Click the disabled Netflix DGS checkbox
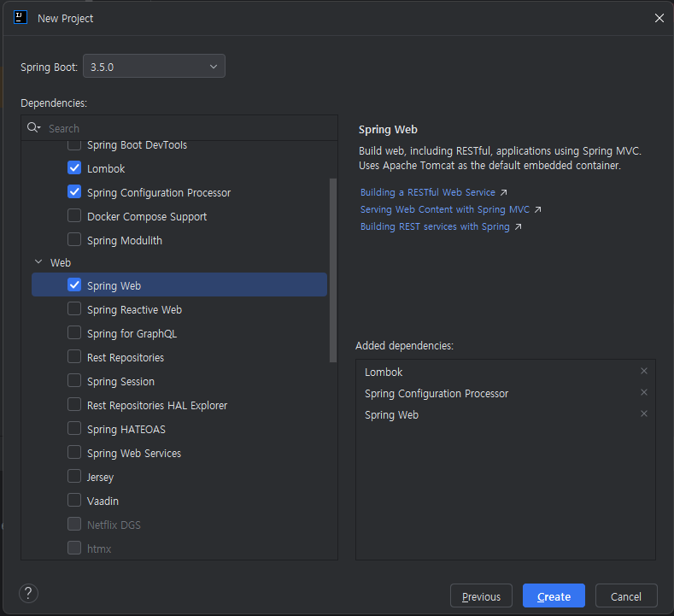Viewport: 674px width, 616px height. tap(74, 524)
